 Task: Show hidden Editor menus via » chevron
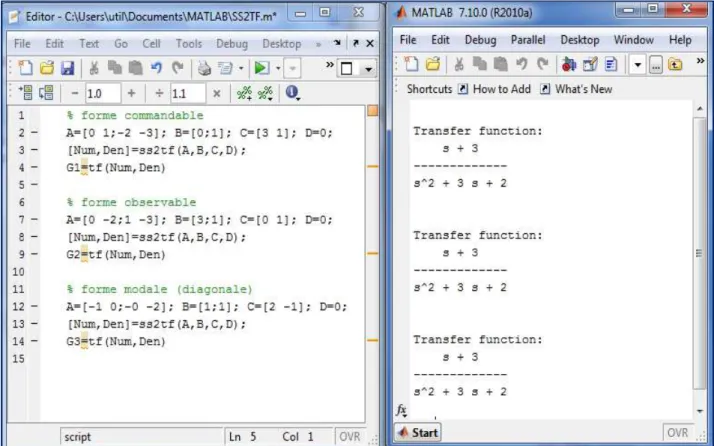point(318,44)
